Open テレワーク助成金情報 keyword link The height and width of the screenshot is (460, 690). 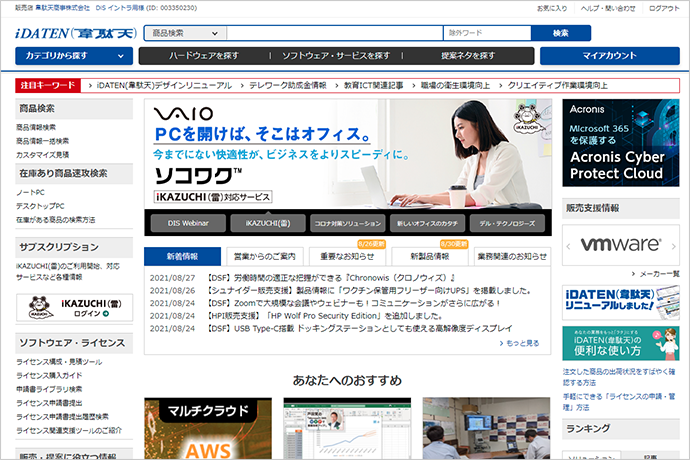(x=288, y=85)
